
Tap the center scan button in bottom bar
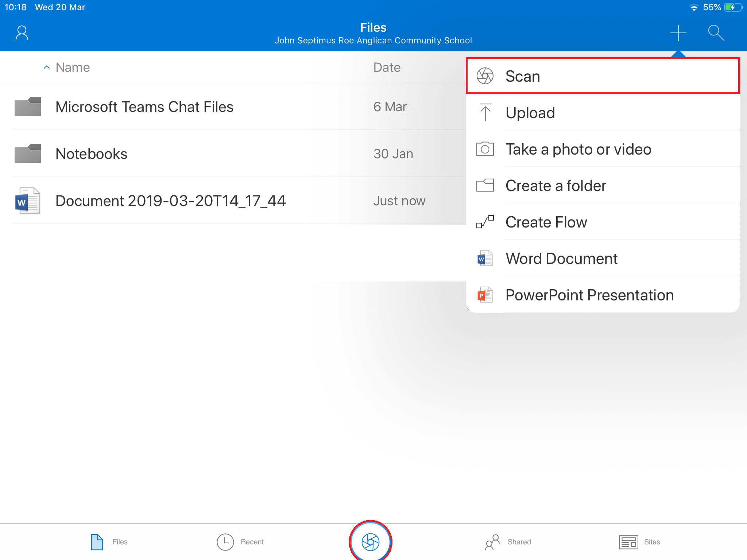[371, 542]
